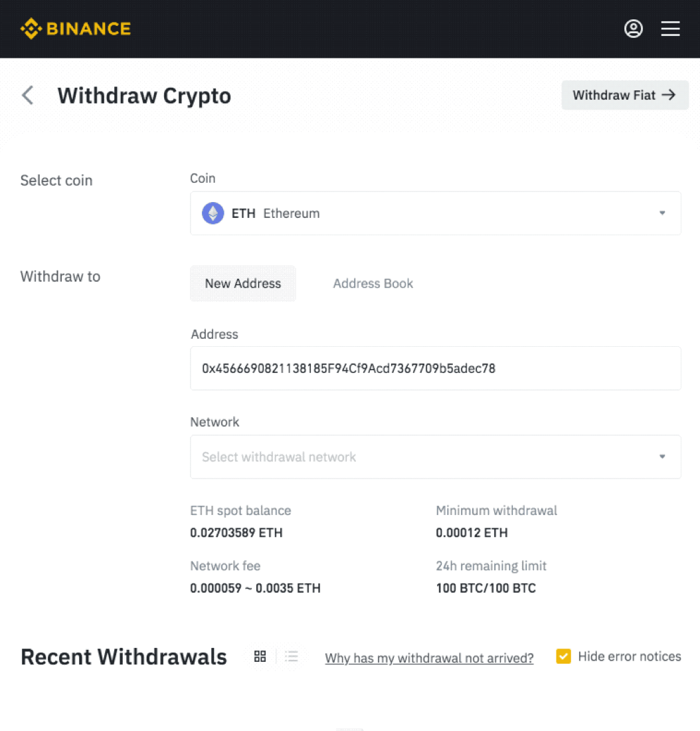
Task: Click the 0.000059 ~ 0.0035 ETH network fee
Action: point(256,588)
